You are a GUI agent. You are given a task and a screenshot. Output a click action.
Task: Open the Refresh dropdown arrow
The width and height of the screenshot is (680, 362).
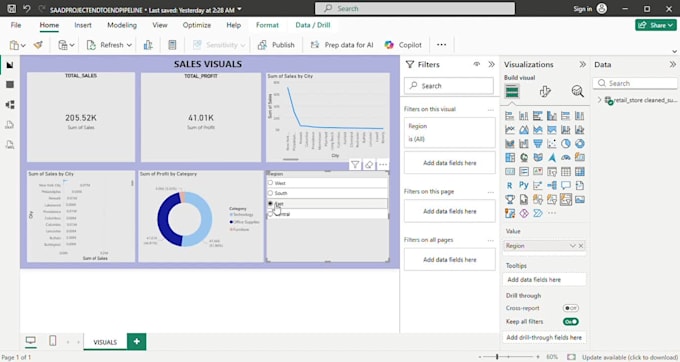point(129,45)
